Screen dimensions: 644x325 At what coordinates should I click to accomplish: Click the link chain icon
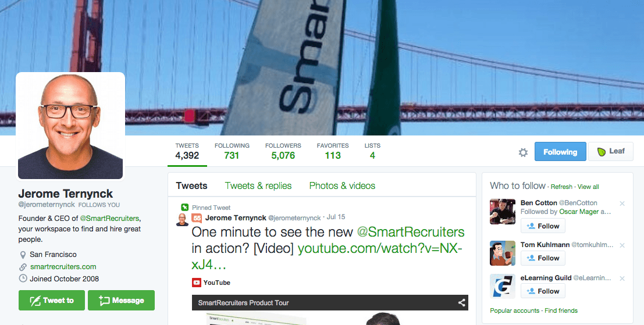click(23, 267)
